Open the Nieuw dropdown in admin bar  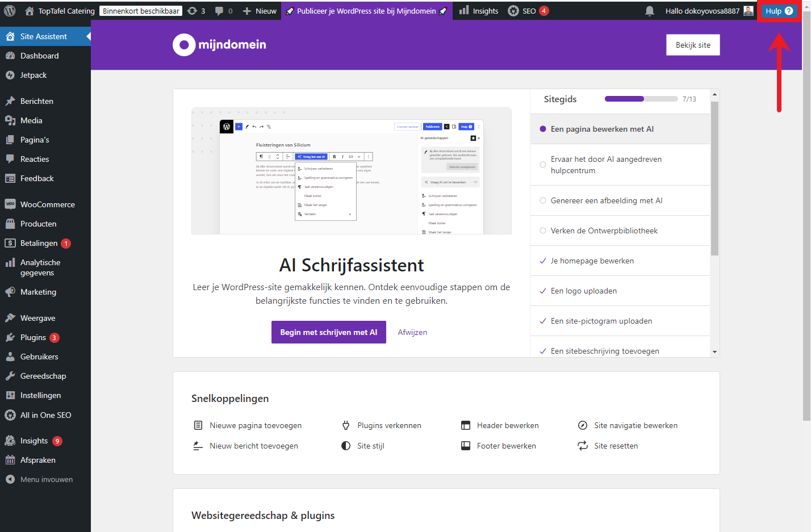click(x=260, y=11)
